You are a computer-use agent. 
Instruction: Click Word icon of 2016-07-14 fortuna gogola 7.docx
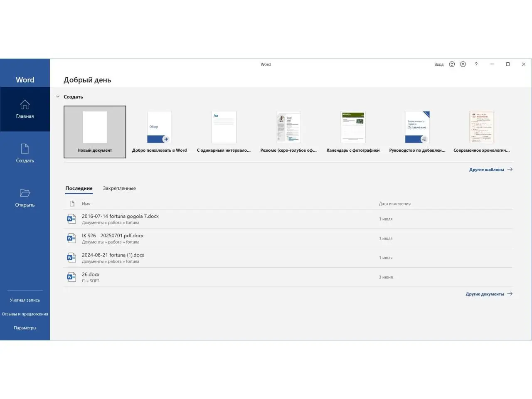[71, 219]
